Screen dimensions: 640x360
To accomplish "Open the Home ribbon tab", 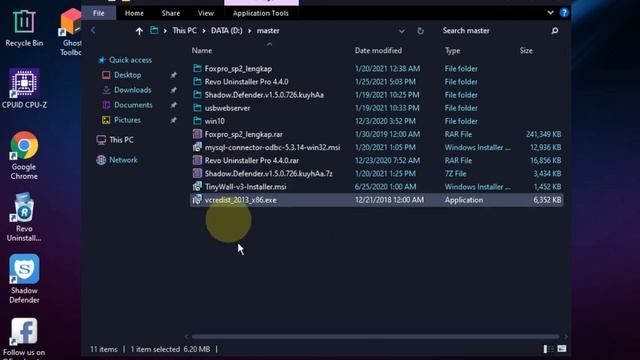I will pyautogui.click(x=134, y=13).
